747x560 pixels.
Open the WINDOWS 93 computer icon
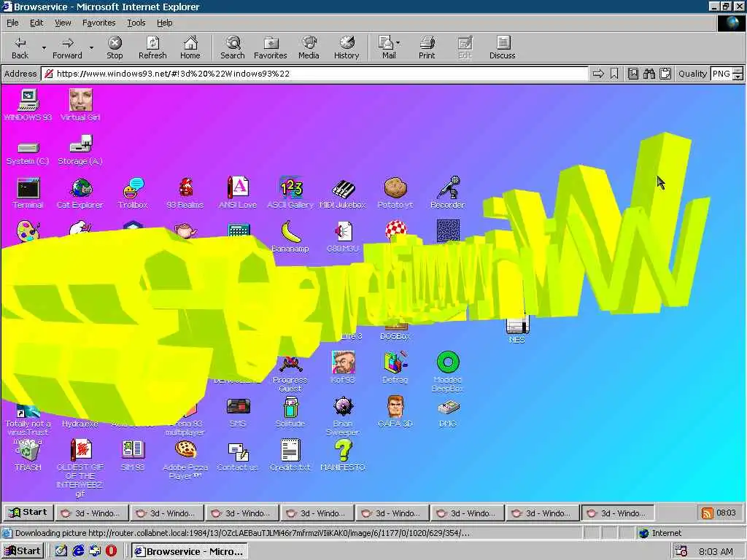[28, 105]
